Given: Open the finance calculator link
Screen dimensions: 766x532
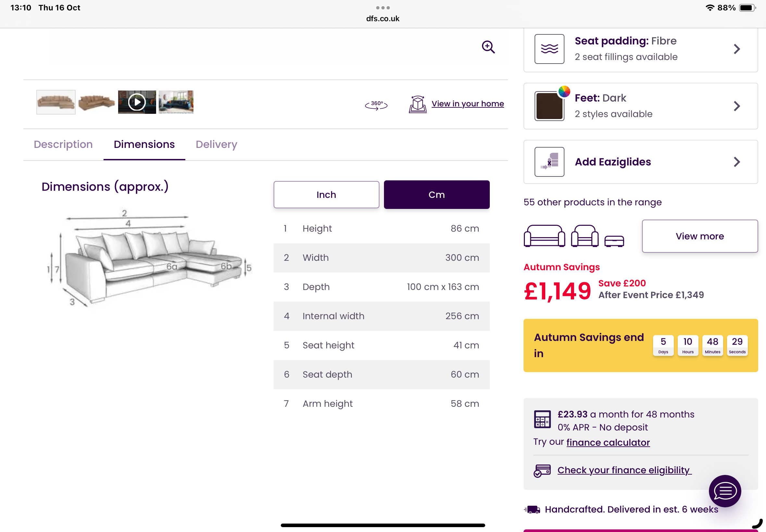Looking at the screenshot, I should [608, 442].
